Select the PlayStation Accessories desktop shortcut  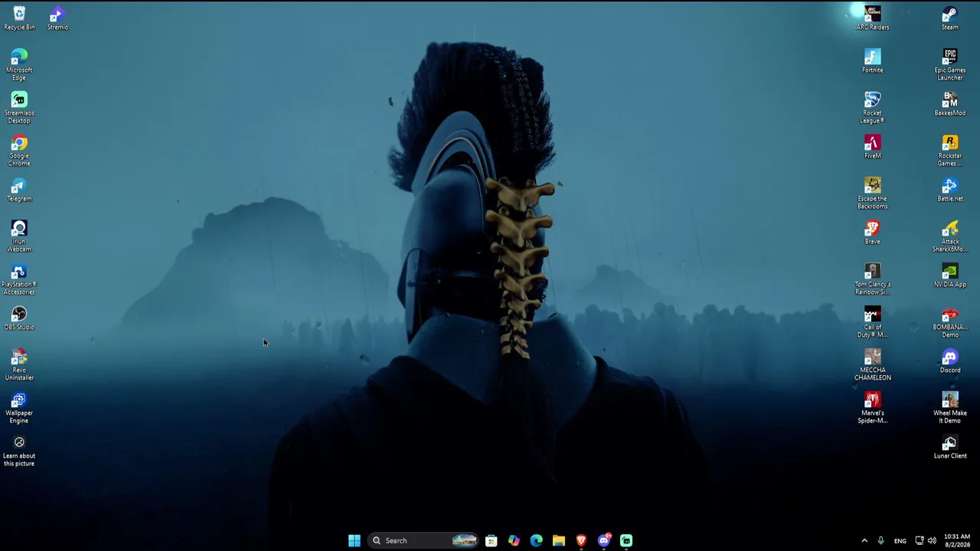(19, 279)
